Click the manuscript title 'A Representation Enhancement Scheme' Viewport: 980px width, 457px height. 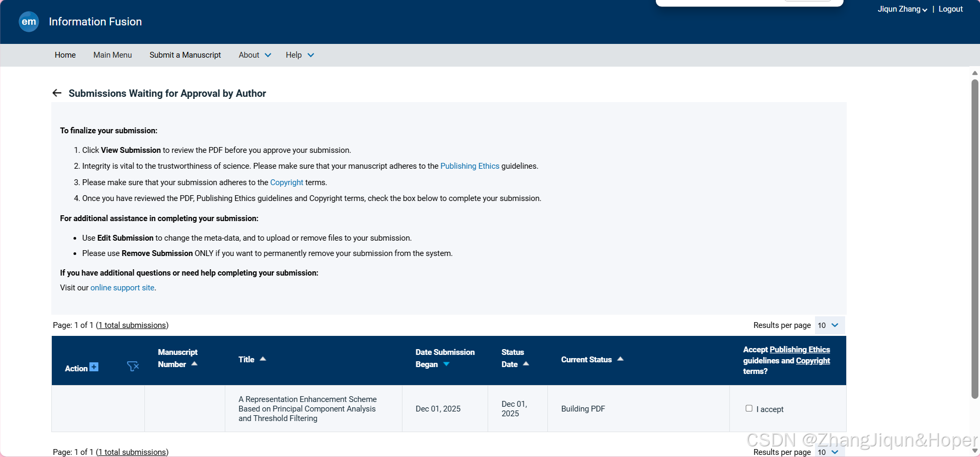coord(307,409)
